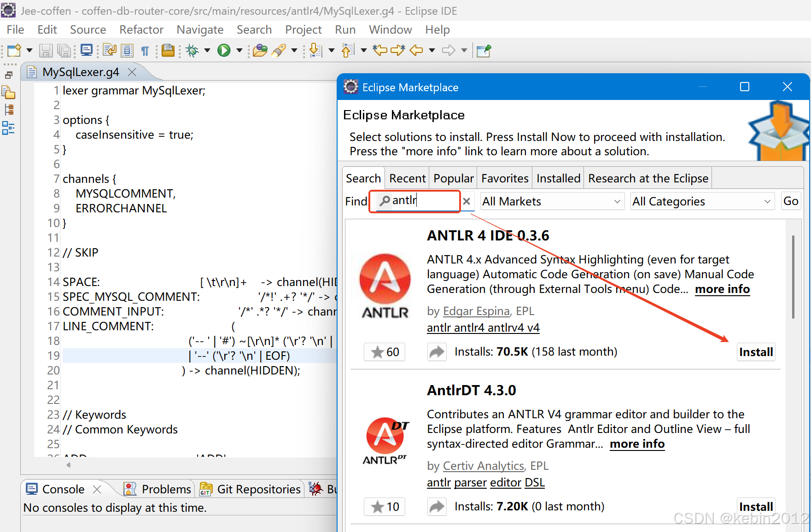
Task: Expand the Search dropdown arrow in toolbar
Action: coord(294,50)
